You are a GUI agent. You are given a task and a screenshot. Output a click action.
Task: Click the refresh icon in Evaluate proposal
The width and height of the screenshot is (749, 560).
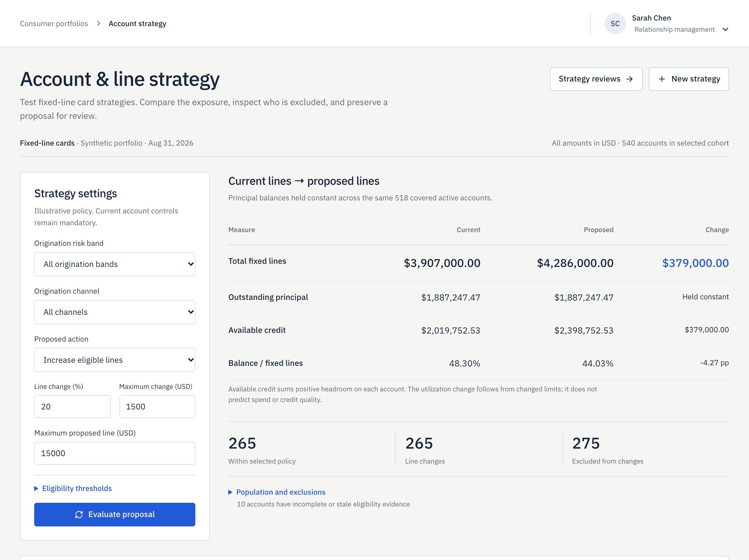(x=79, y=515)
